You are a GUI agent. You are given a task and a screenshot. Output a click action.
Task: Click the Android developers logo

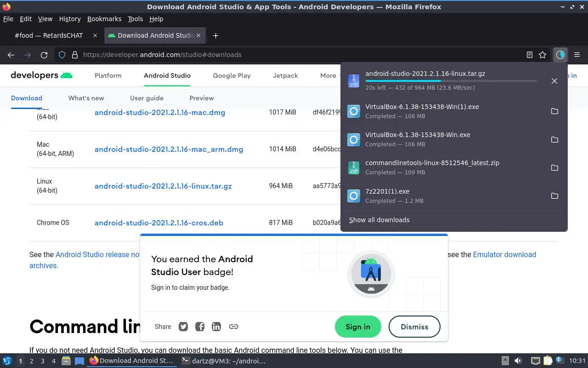41,75
